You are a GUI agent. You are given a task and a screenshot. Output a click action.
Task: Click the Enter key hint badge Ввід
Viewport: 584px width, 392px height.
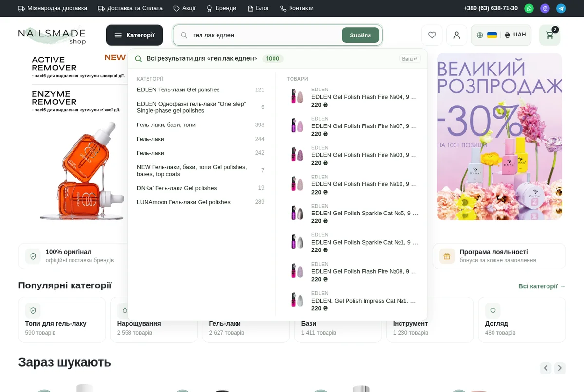(x=410, y=59)
